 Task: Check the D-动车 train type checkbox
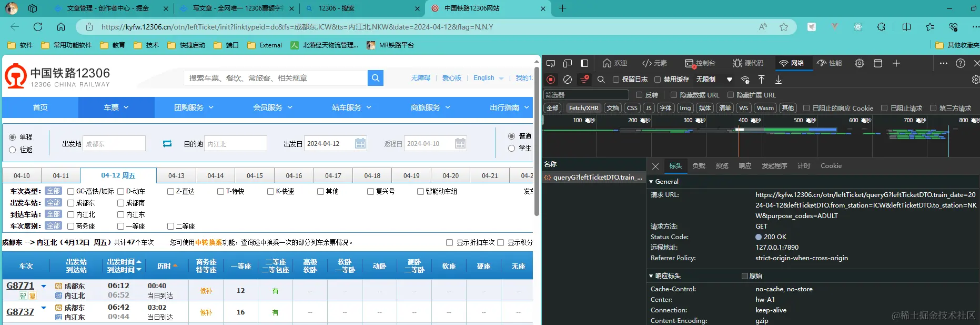pos(120,191)
